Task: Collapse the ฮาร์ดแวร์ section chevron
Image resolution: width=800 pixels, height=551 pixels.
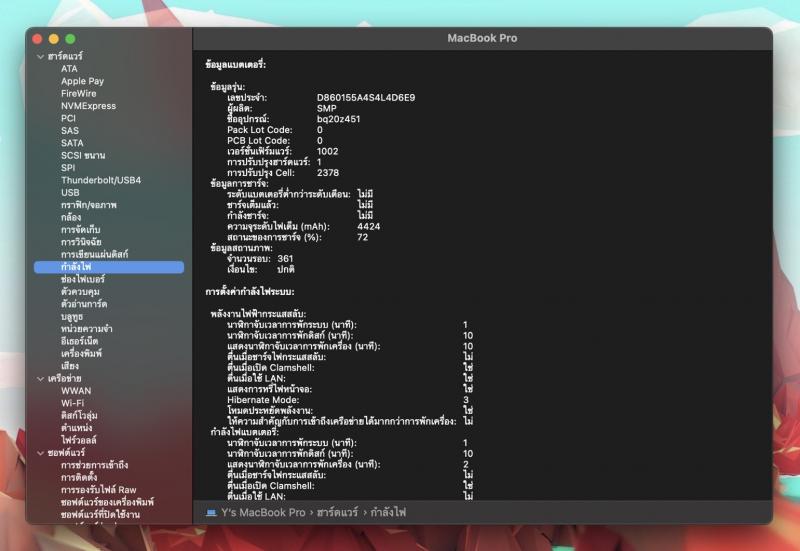Action: pyautogui.click(x=40, y=57)
